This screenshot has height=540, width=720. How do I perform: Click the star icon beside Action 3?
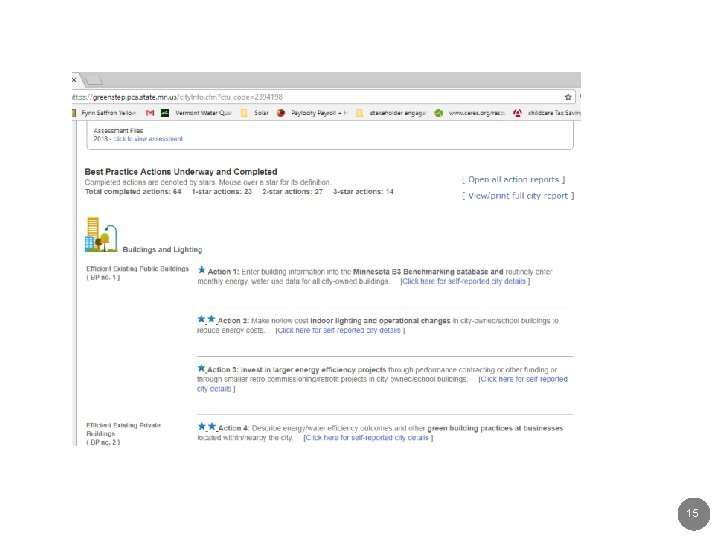point(201,368)
